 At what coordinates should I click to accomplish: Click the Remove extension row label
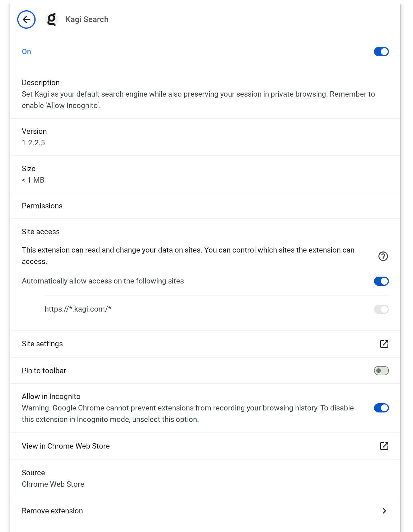coord(52,511)
